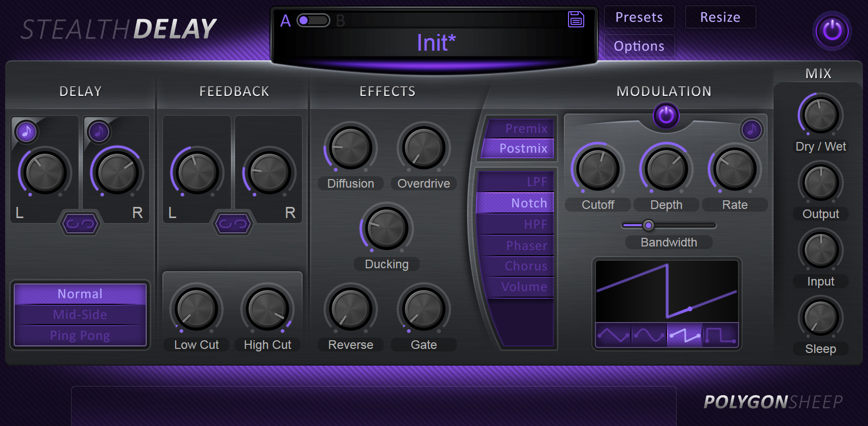Image resolution: width=868 pixels, height=426 pixels.
Task: Click the delay L/R link icon
Action: point(80,224)
